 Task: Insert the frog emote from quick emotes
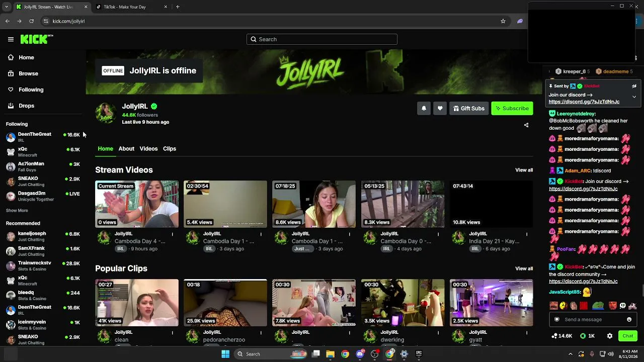[598, 305]
